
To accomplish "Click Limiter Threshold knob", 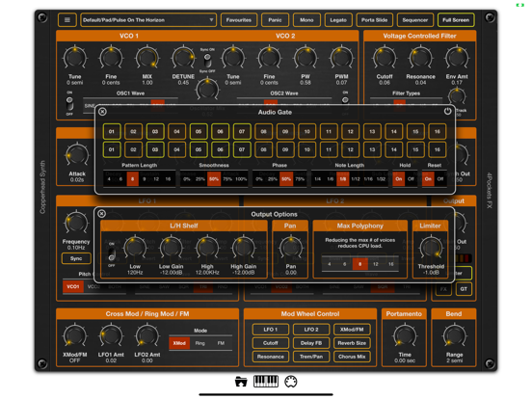I will click(x=431, y=248).
